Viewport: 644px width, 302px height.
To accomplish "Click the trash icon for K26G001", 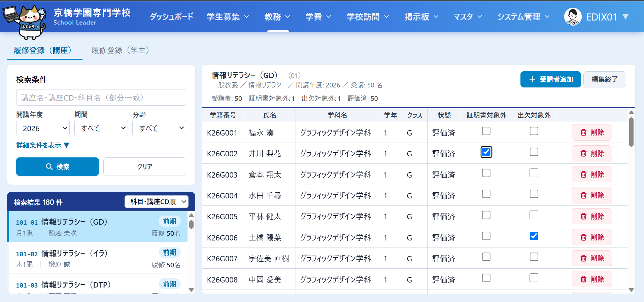I will 583,133.
